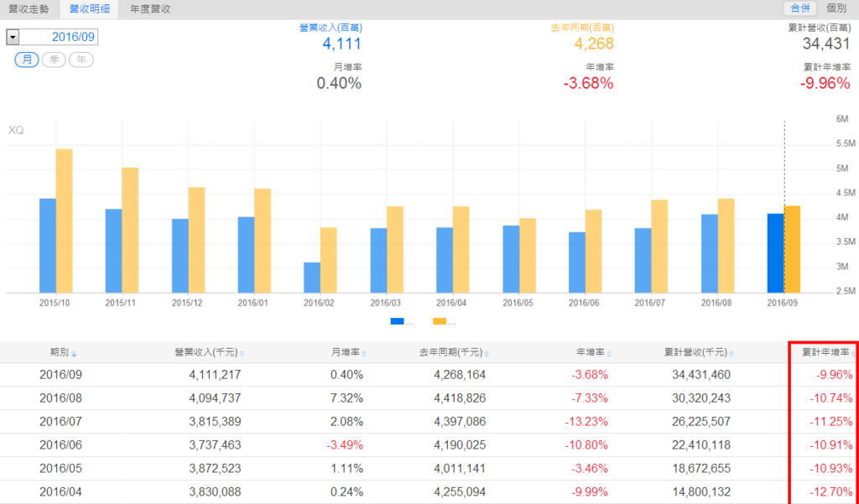Screen dimensions: 859x504
Task: Click the 營業收入(百萬) summary value 4,111
Action: (342, 44)
